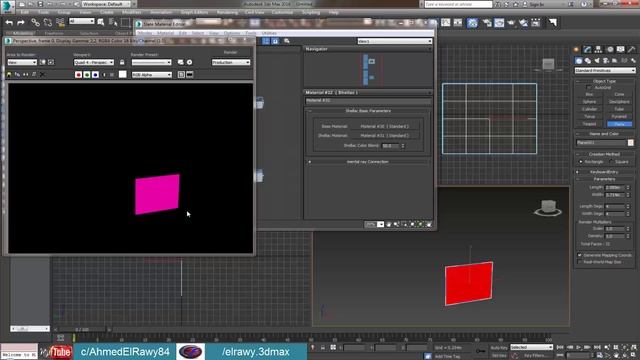This screenshot has height=360, width=640.
Task: Click the keyword search field
Action: [x=458, y=4]
